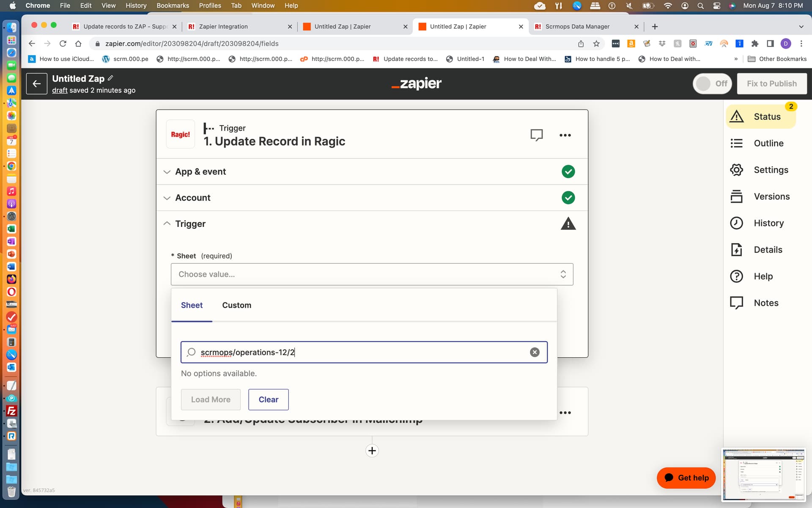Click the Wi-Fi icon in menu bar

click(x=668, y=6)
